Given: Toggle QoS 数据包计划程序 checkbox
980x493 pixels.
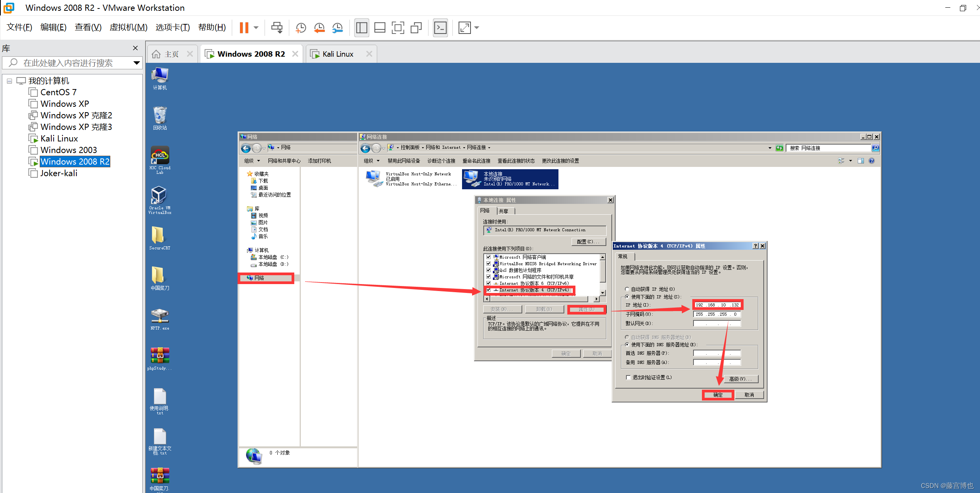Looking at the screenshot, I should pyautogui.click(x=488, y=270).
